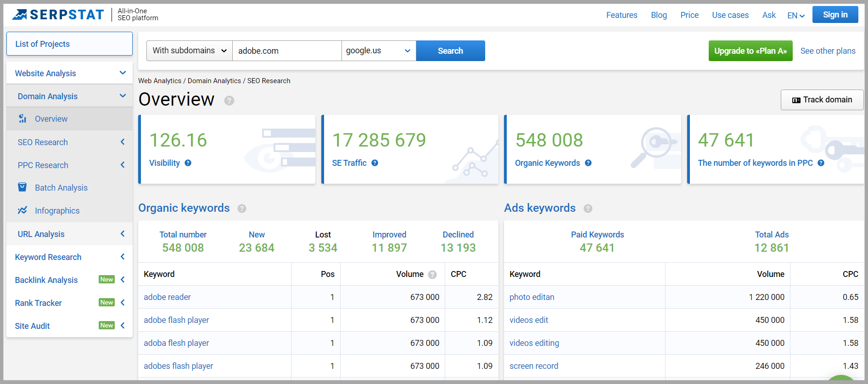Image resolution: width=868 pixels, height=384 pixels.
Task: Click the domain input field with adobe.com
Action: tap(287, 51)
